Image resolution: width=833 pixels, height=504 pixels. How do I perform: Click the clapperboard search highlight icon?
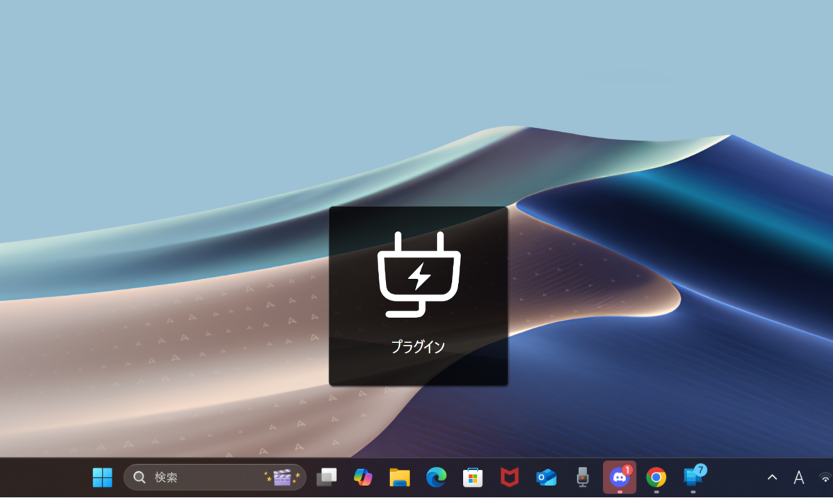282,478
